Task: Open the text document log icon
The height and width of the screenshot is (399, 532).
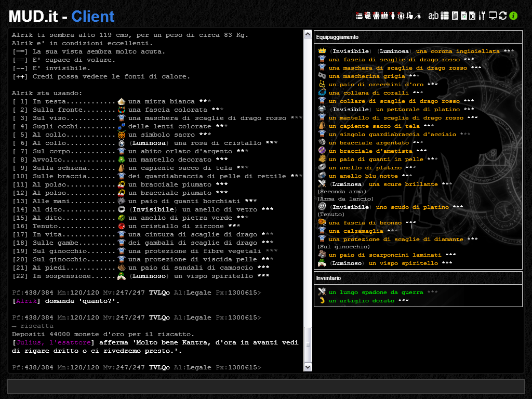Action: [455, 16]
